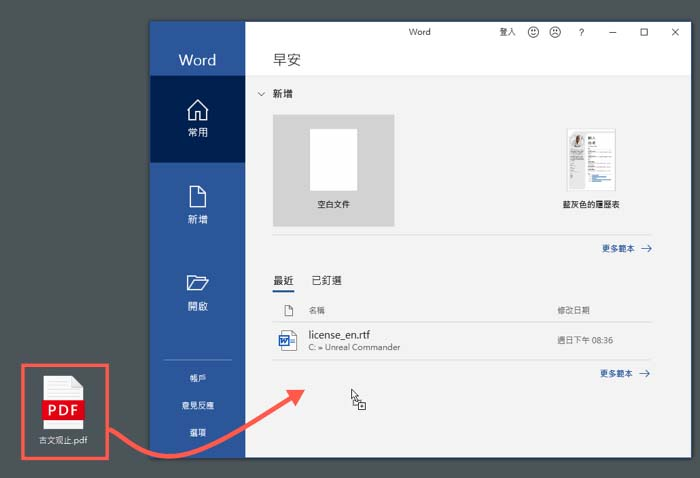Follow the 更多範本 link below recent files

[x=625, y=374]
